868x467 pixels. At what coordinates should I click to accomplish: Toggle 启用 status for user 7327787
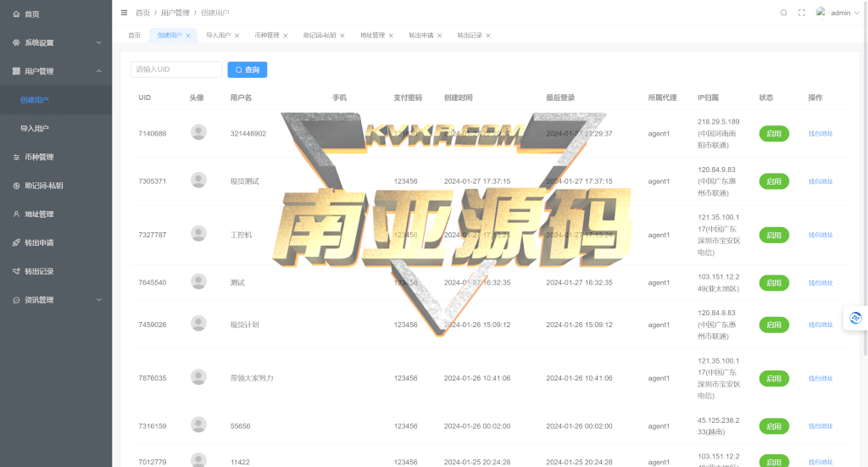pyautogui.click(x=774, y=235)
